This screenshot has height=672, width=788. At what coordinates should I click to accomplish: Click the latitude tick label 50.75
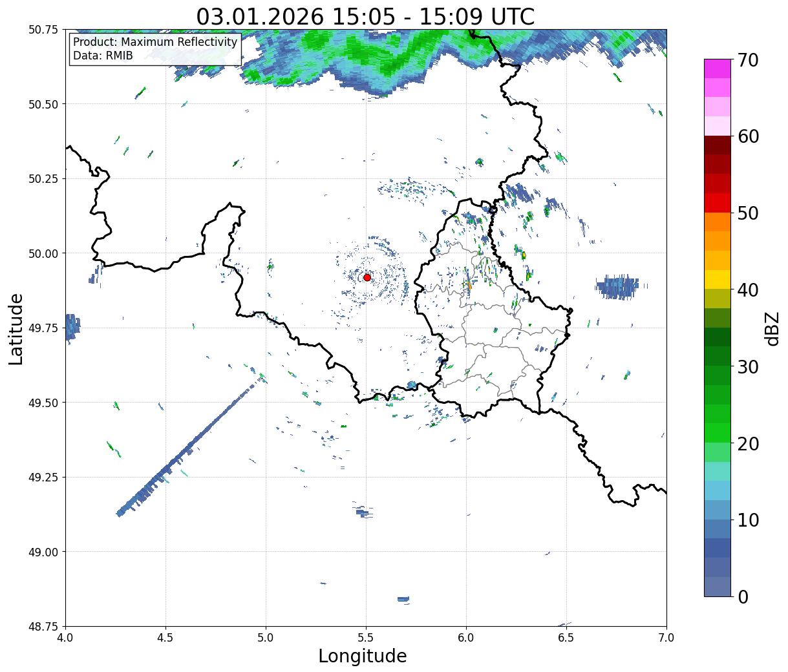(43, 30)
